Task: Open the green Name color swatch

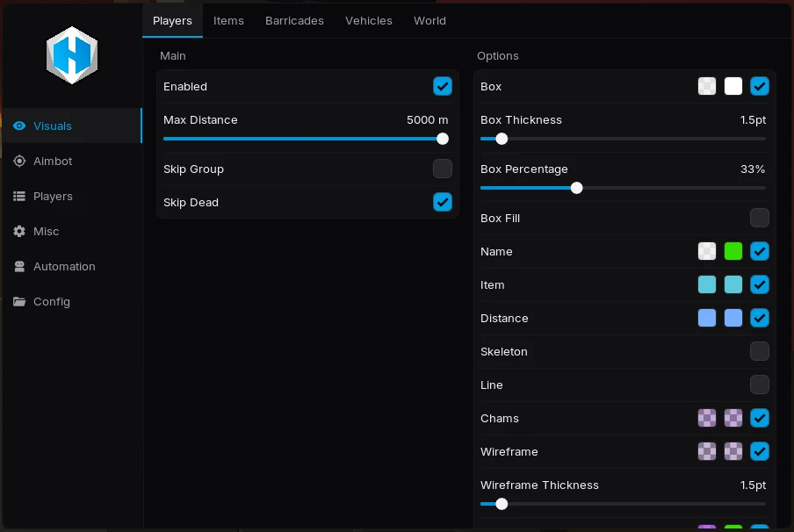Action: point(733,251)
